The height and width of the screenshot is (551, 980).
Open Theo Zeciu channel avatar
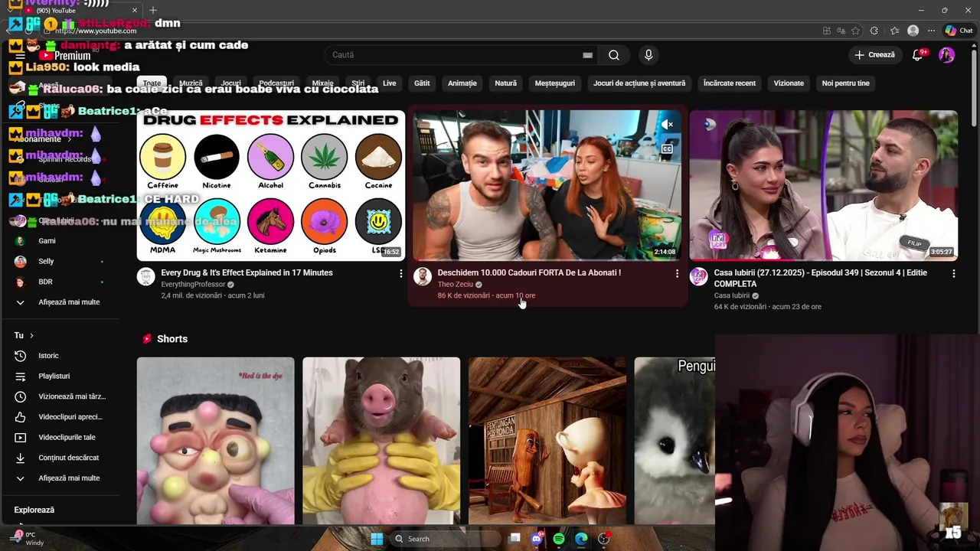pyautogui.click(x=423, y=276)
